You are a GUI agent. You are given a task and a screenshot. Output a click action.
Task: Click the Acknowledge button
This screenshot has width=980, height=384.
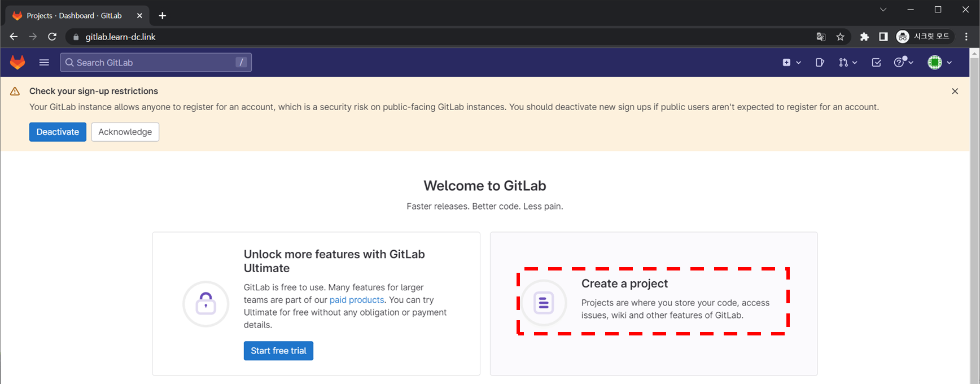tap(125, 132)
